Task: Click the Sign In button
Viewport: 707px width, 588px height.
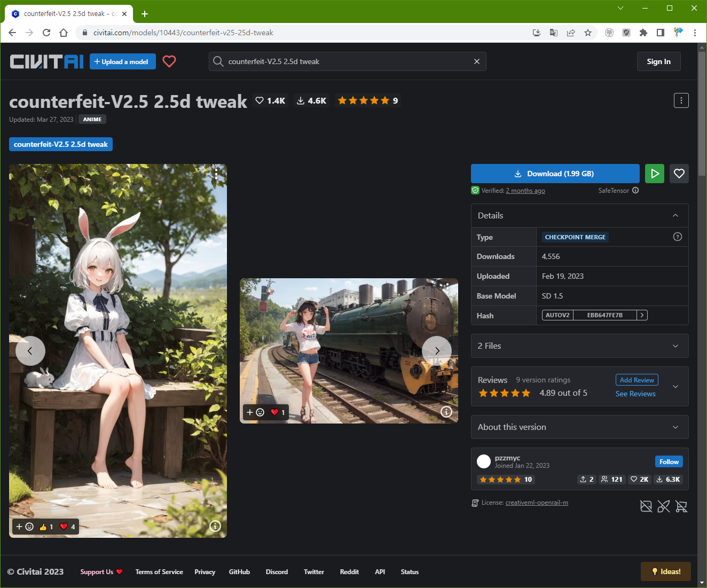Action: pos(659,61)
